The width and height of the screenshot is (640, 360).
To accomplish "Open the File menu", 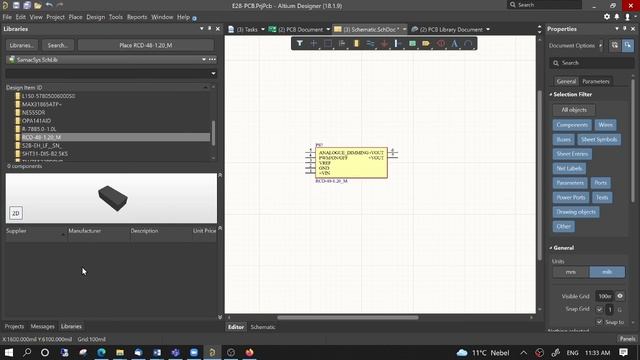I will coord(7,17).
